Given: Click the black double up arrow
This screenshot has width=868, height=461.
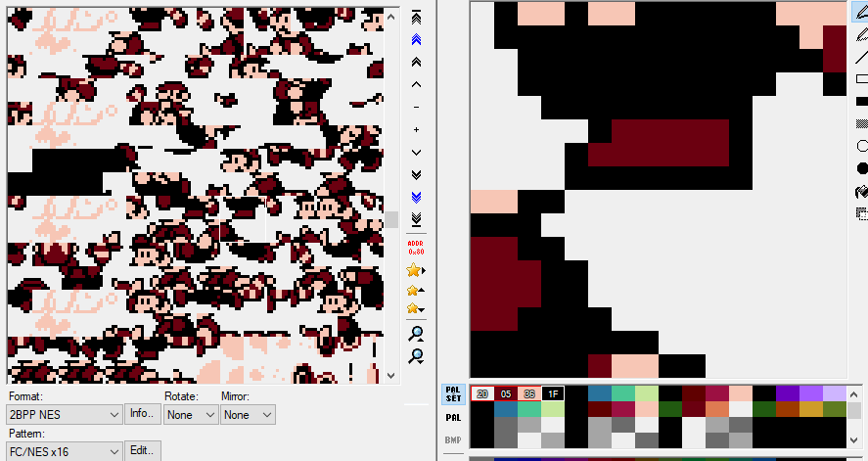Looking at the screenshot, I should point(416,62).
